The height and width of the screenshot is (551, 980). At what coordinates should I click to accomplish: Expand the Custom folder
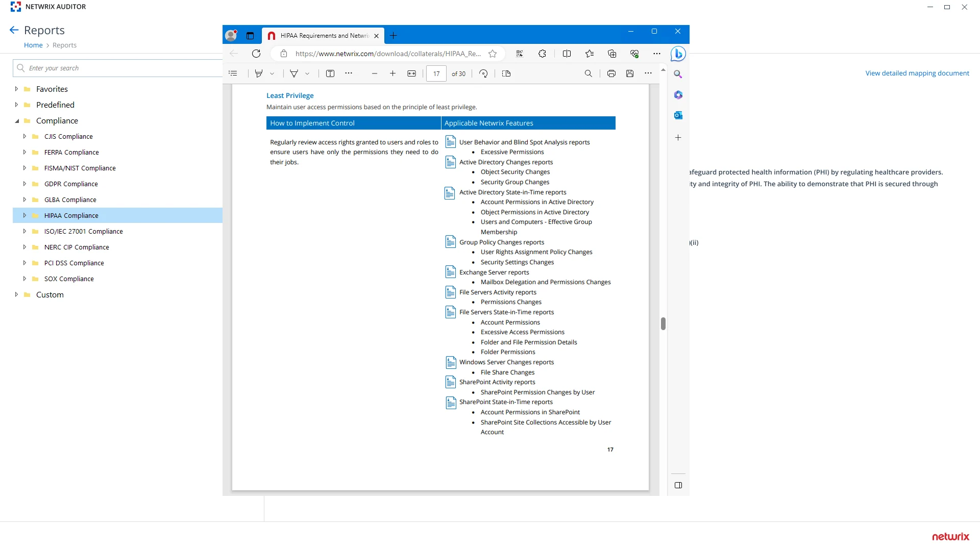(16, 294)
